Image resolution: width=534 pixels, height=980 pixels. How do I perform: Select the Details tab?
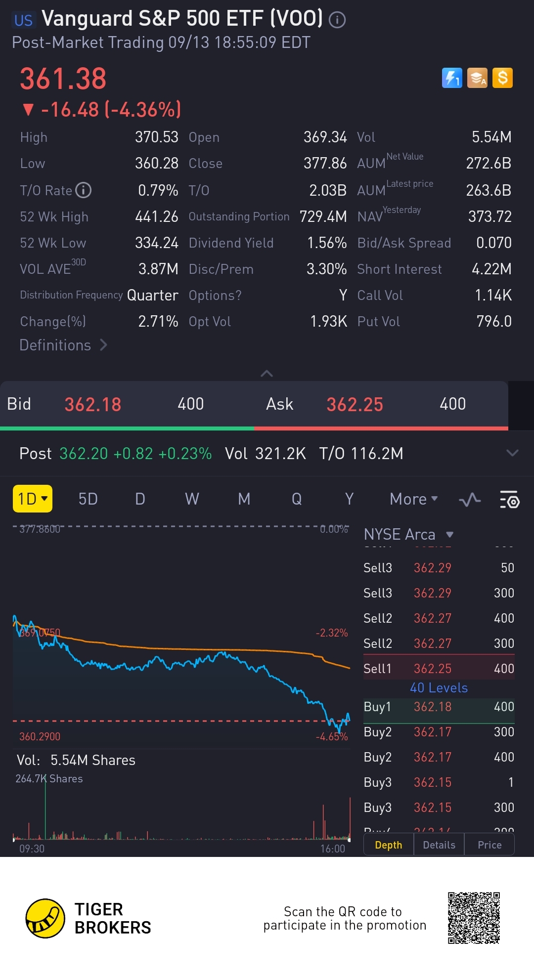(x=439, y=845)
